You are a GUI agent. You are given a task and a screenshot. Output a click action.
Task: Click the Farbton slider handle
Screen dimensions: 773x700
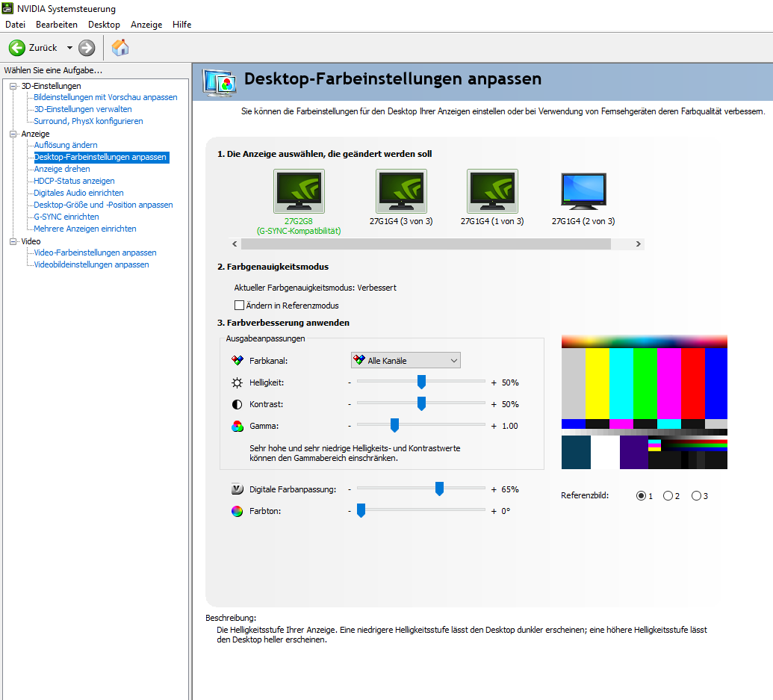361,510
